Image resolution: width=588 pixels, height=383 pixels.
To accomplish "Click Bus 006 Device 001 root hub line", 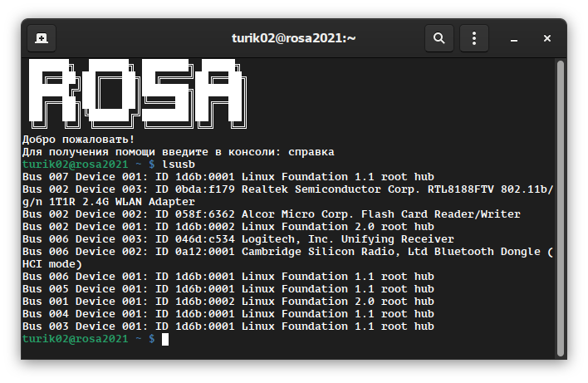I will (x=228, y=277).
